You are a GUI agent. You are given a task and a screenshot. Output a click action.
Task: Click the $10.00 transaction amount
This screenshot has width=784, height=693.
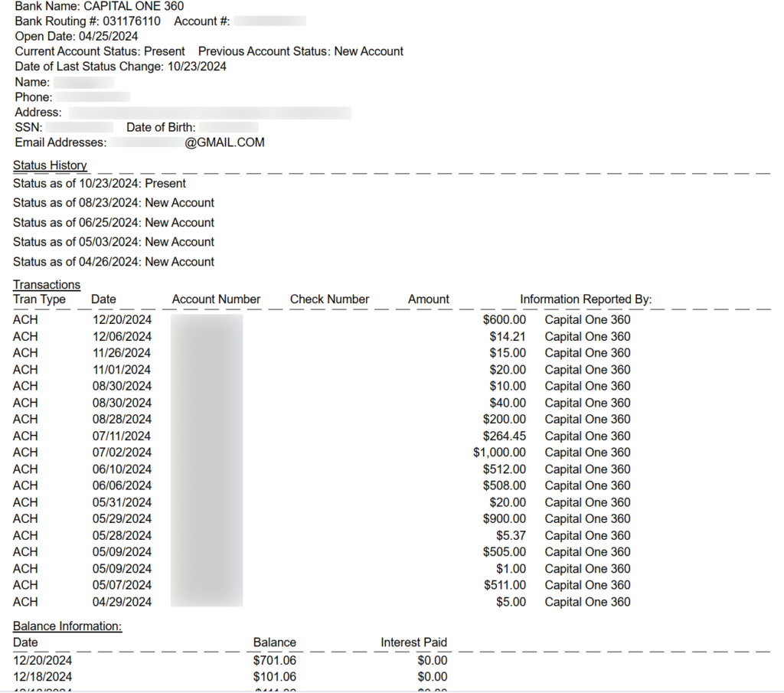pyautogui.click(x=508, y=387)
